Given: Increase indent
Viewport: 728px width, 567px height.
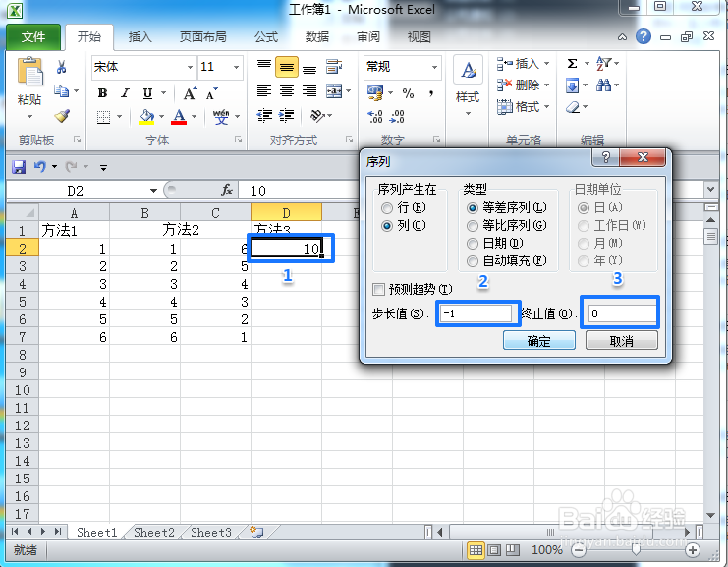Looking at the screenshot, I should point(287,115).
